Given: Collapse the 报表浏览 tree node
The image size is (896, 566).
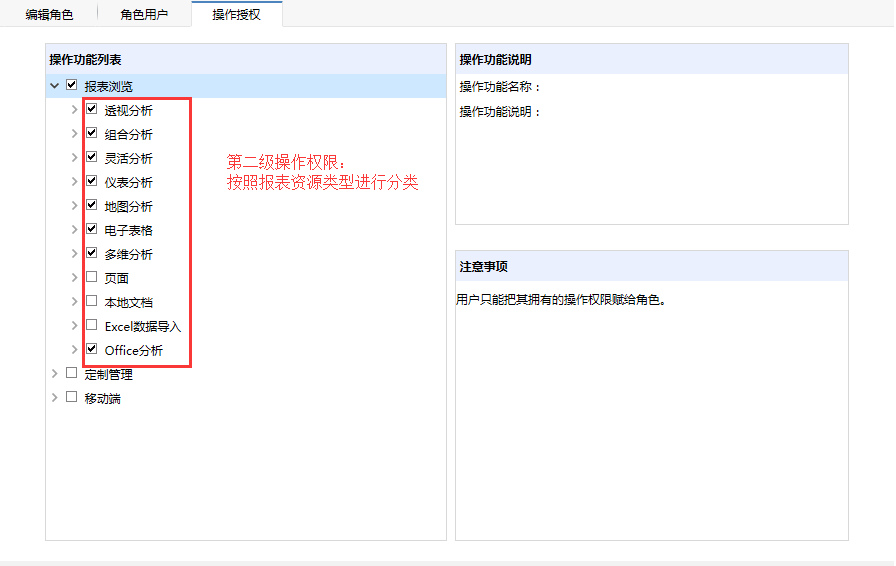Looking at the screenshot, I should tap(54, 86).
